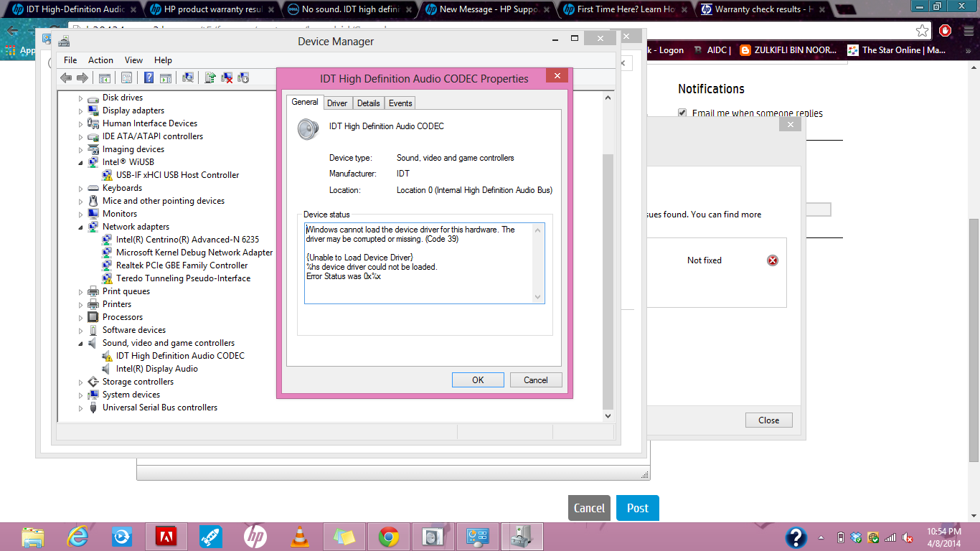Screen dimensions: 980x551
Task: Expand the Disk drives node
Action: 81,98
